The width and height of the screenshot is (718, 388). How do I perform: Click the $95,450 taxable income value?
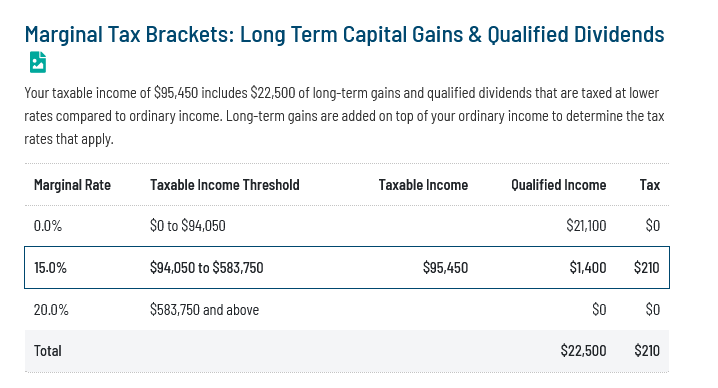(x=445, y=268)
